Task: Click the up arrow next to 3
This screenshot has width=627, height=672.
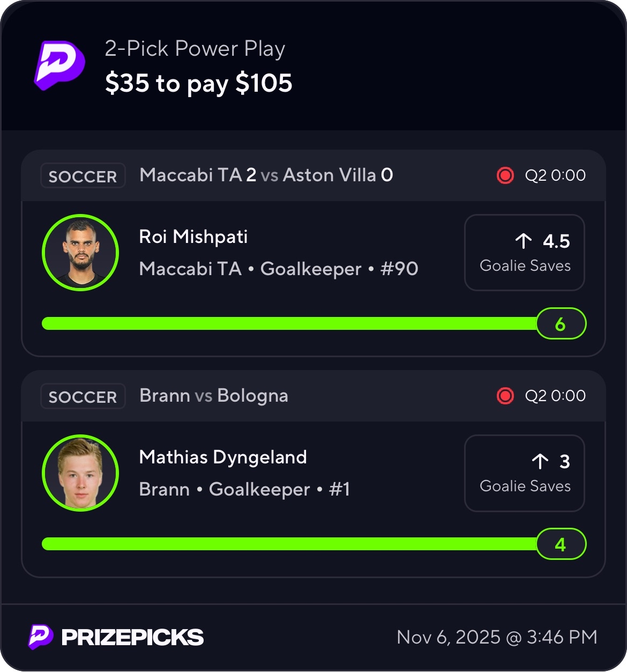Action: [540, 462]
